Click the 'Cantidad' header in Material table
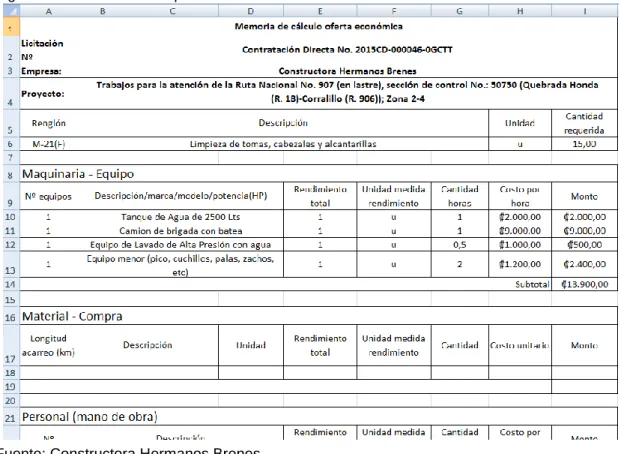The image size is (624, 454). (x=460, y=345)
